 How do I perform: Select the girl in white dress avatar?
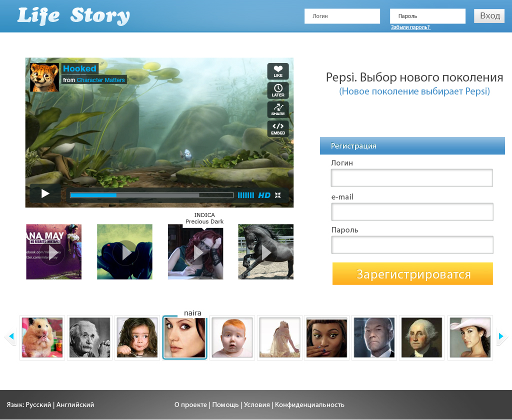[x=280, y=337]
